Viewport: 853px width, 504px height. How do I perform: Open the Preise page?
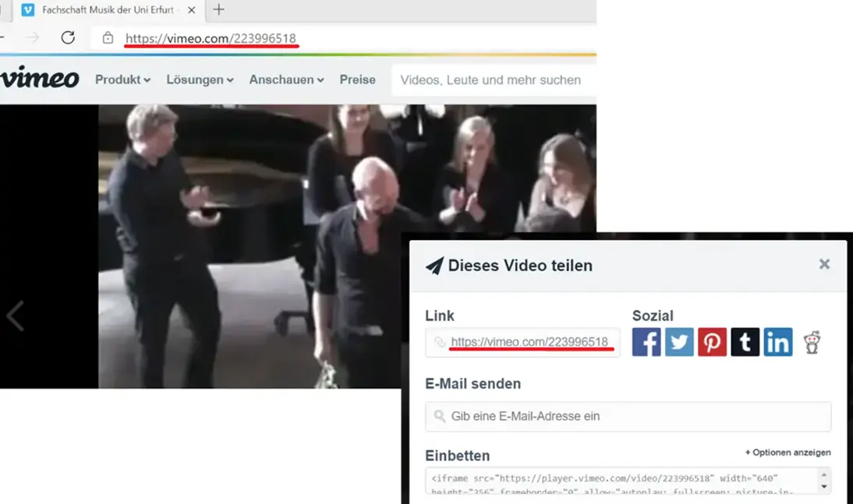[x=357, y=79]
